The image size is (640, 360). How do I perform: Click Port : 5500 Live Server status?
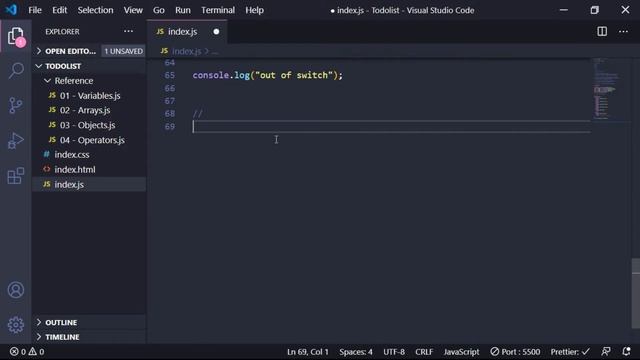[515, 351]
